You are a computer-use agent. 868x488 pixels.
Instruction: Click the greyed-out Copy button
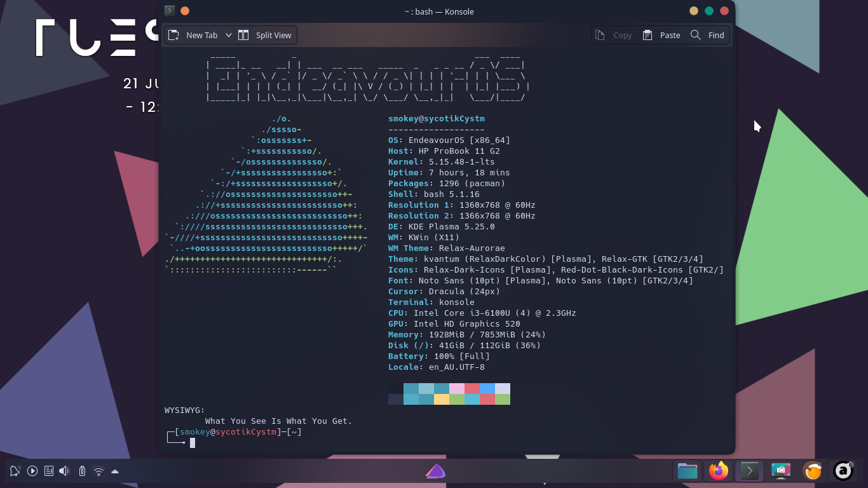coord(614,35)
